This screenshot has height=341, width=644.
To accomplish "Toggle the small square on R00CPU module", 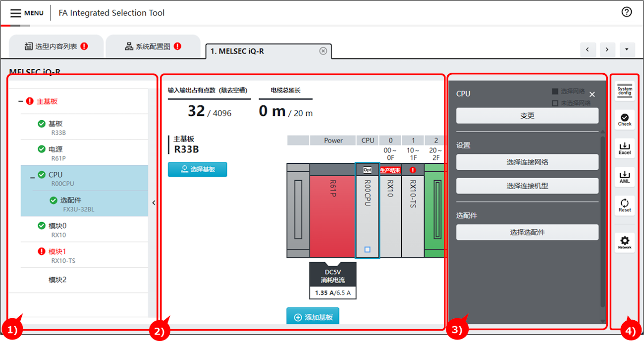I will pos(367,250).
